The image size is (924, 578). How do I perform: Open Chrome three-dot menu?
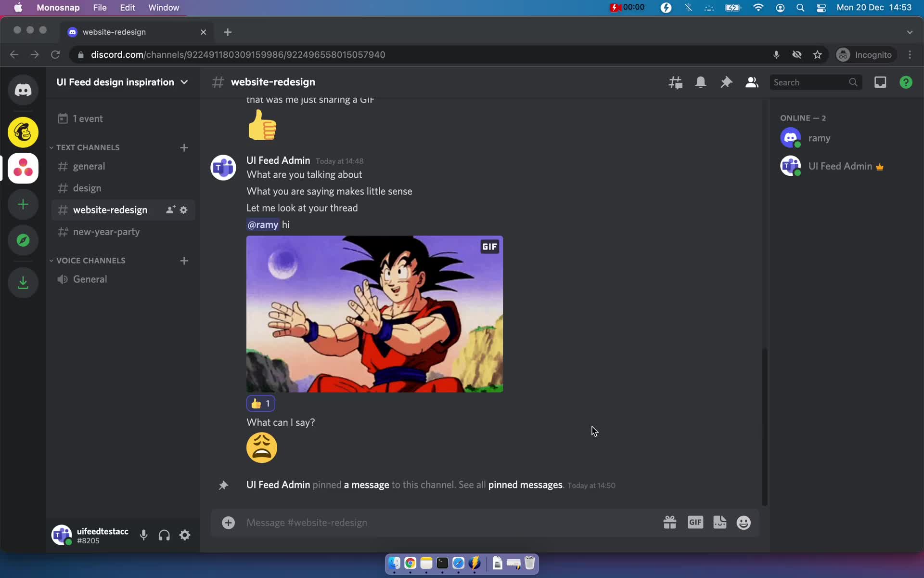pos(910,55)
